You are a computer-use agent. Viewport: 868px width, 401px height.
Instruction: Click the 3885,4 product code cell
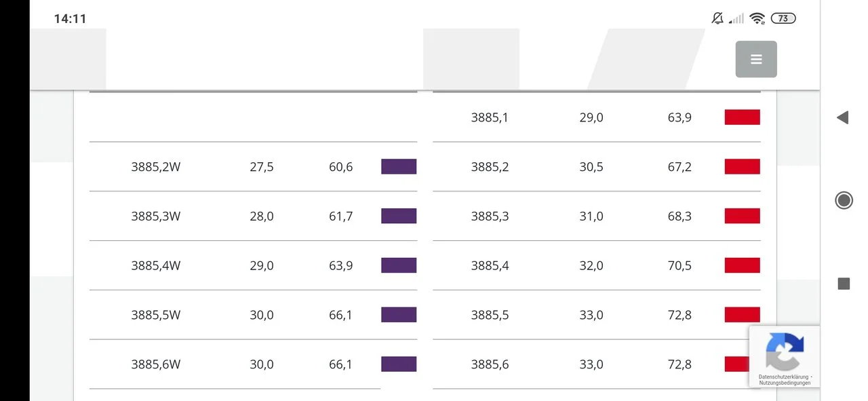(490, 265)
